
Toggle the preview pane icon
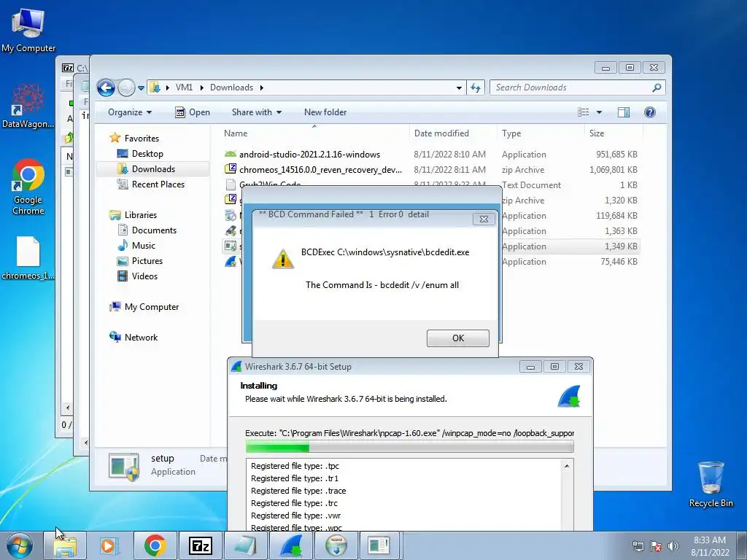(624, 112)
